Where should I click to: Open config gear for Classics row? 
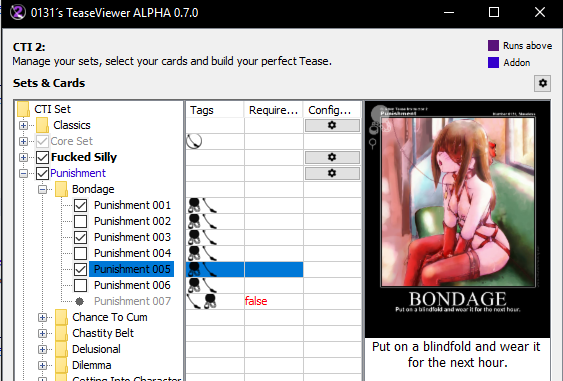click(x=332, y=125)
